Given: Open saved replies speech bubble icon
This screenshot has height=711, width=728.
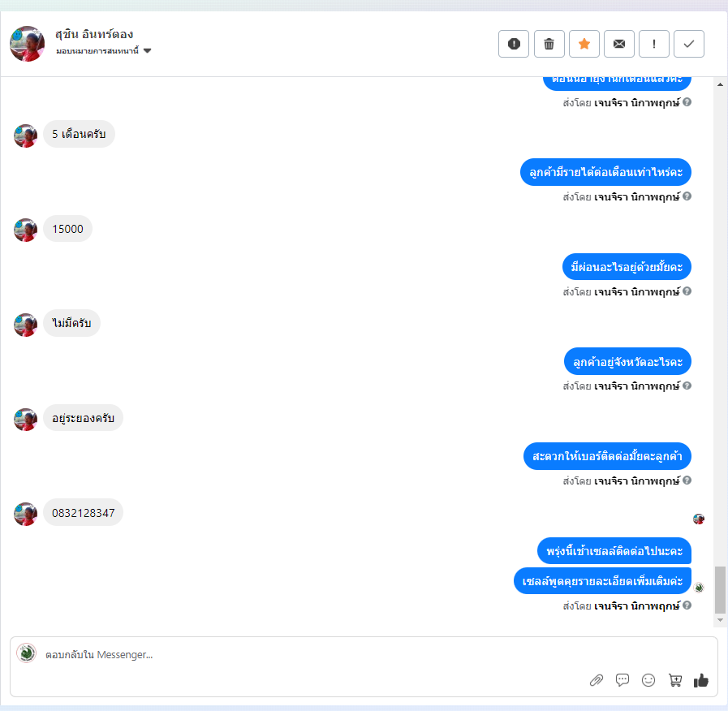Looking at the screenshot, I should [x=622, y=680].
